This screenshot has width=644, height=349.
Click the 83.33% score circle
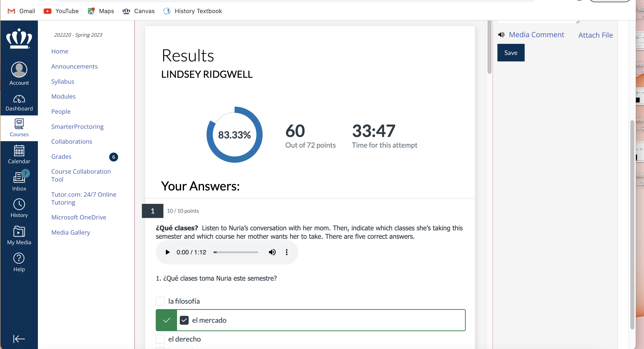pyautogui.click(x=234, y=135)
